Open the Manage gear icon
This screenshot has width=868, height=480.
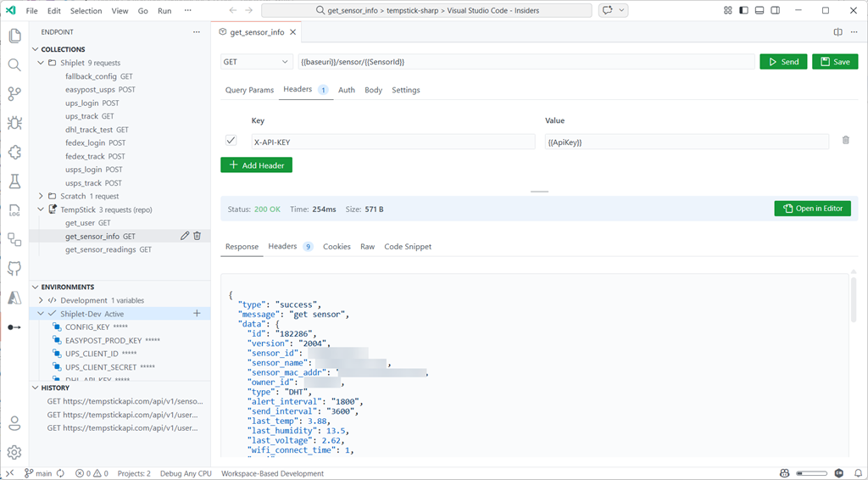coord(15,452)
